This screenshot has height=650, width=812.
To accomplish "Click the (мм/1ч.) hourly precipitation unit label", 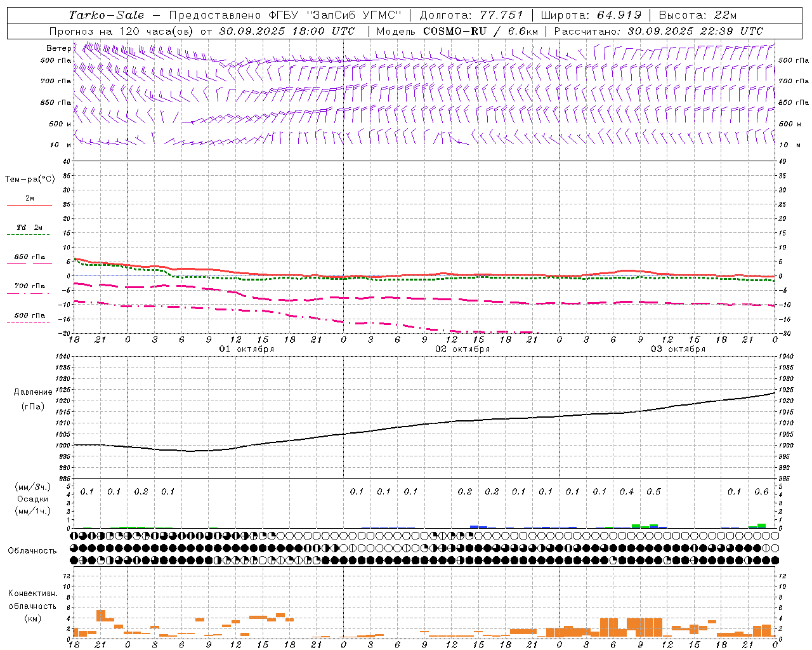I will (x=33, y=511).
